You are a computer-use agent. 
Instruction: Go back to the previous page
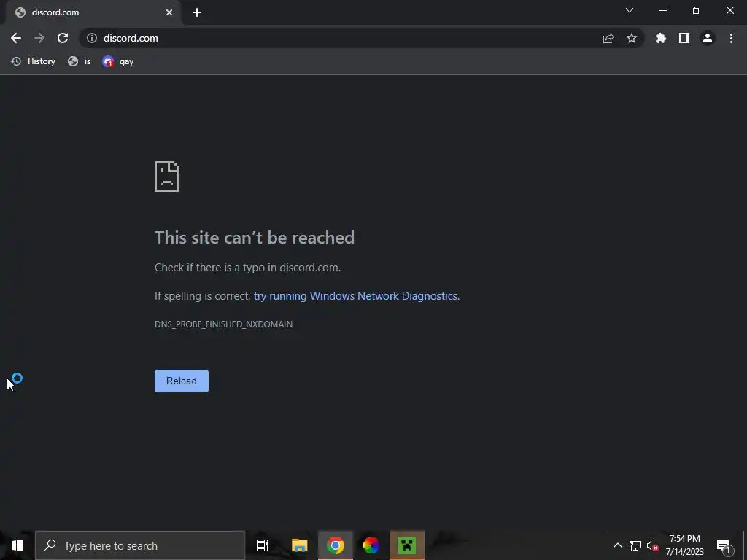[x=16, y=38]
